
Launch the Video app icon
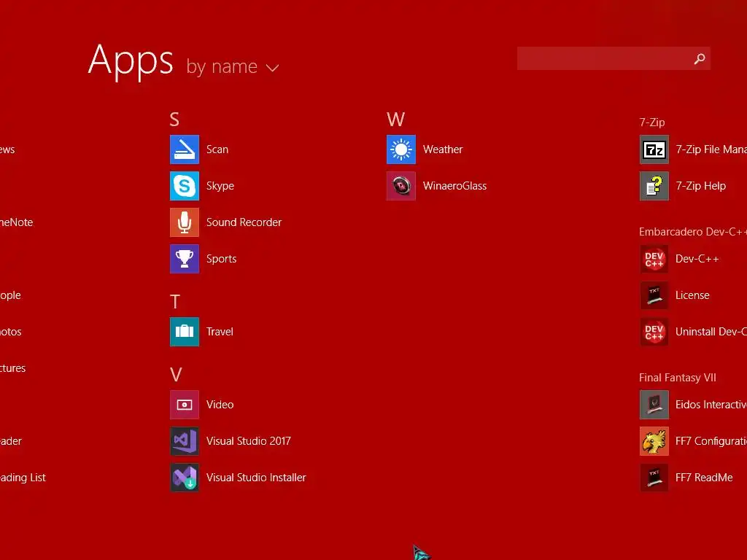click(x=185, y=405)
